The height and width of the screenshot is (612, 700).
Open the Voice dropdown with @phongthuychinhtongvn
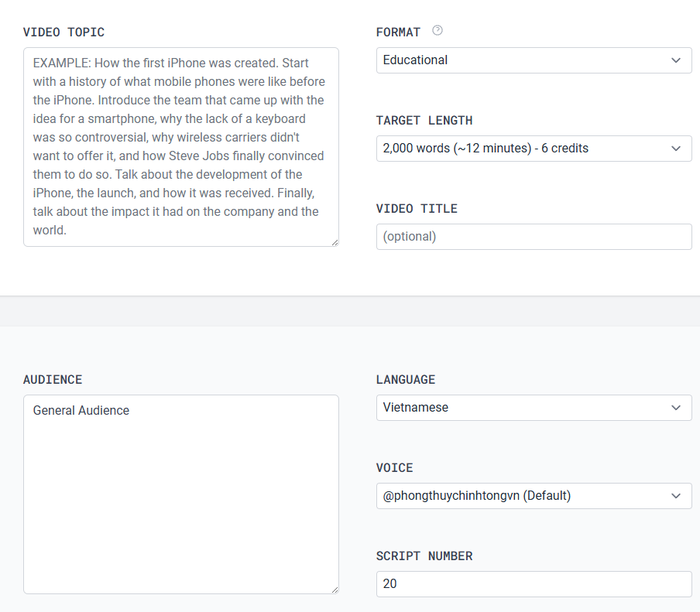pyautogui.click(x=534, y=496)
